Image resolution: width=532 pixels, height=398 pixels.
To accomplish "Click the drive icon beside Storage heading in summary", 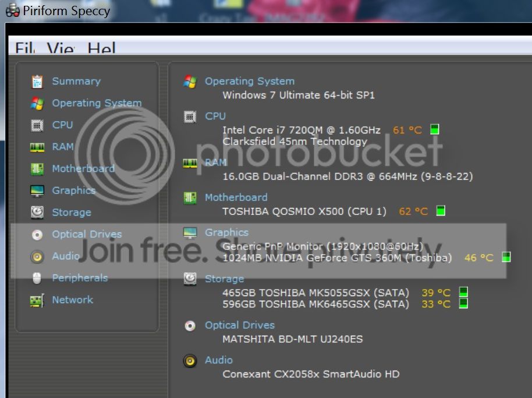I will (x=190, y=279).
